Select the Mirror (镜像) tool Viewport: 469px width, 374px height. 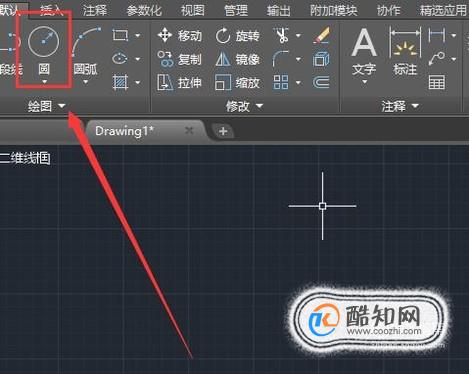pos(237,59)
